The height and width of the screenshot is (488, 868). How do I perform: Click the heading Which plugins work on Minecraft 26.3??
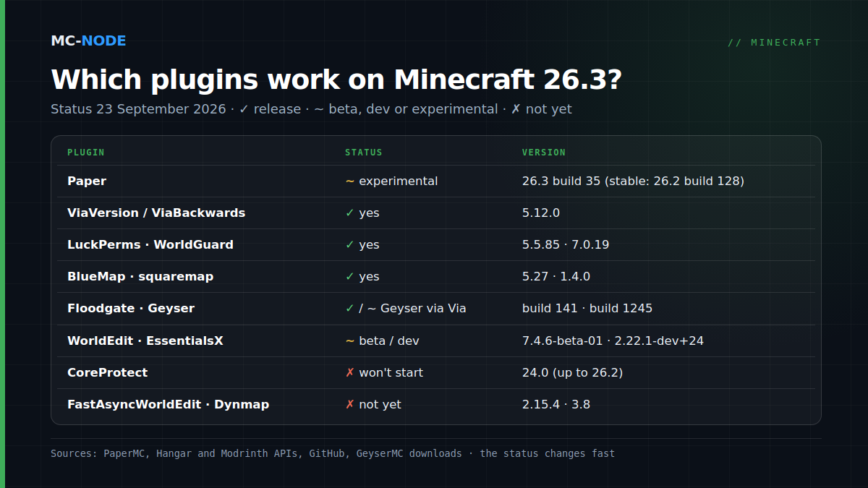coord(336,80)
